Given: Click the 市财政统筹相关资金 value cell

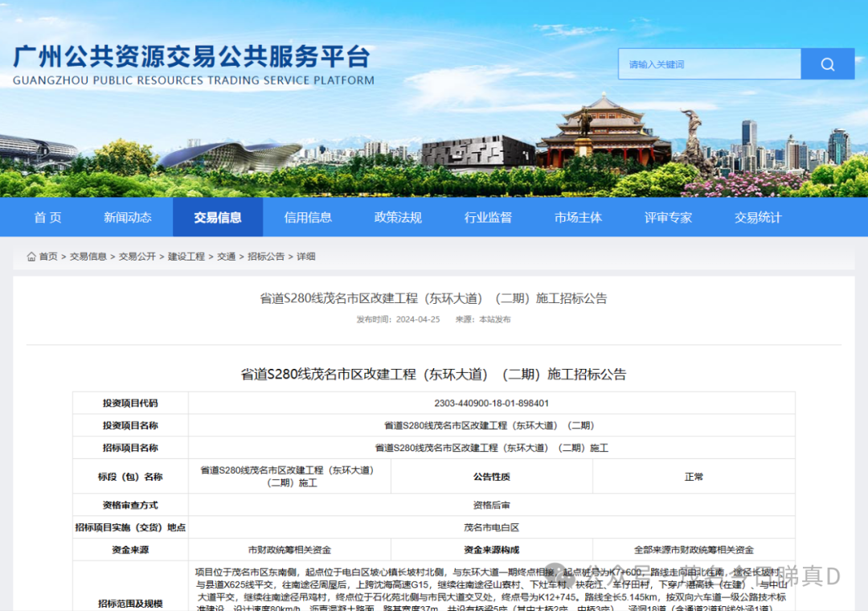Looking at the screenshot, I should click(289, 550).
